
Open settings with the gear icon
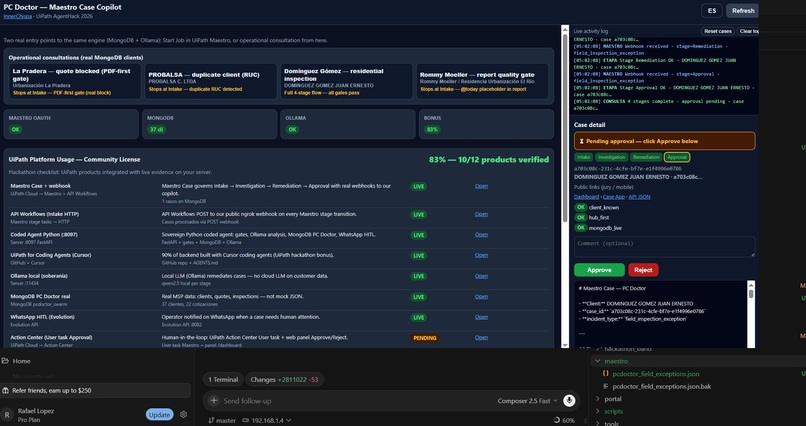click(184, 415)
